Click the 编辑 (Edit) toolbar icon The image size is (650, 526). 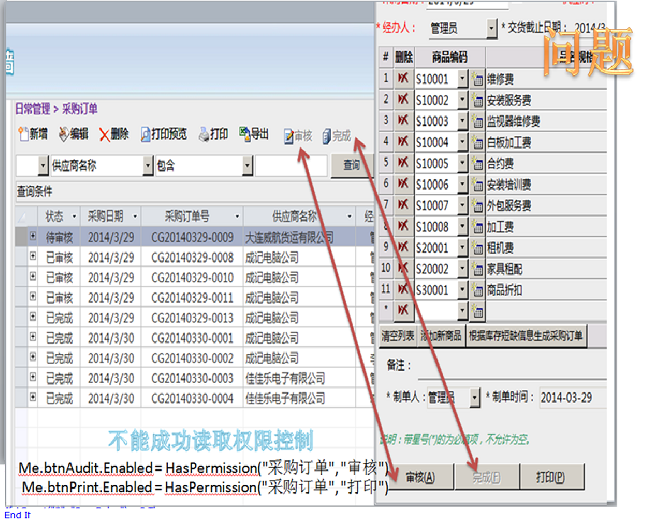pos(74,134)
